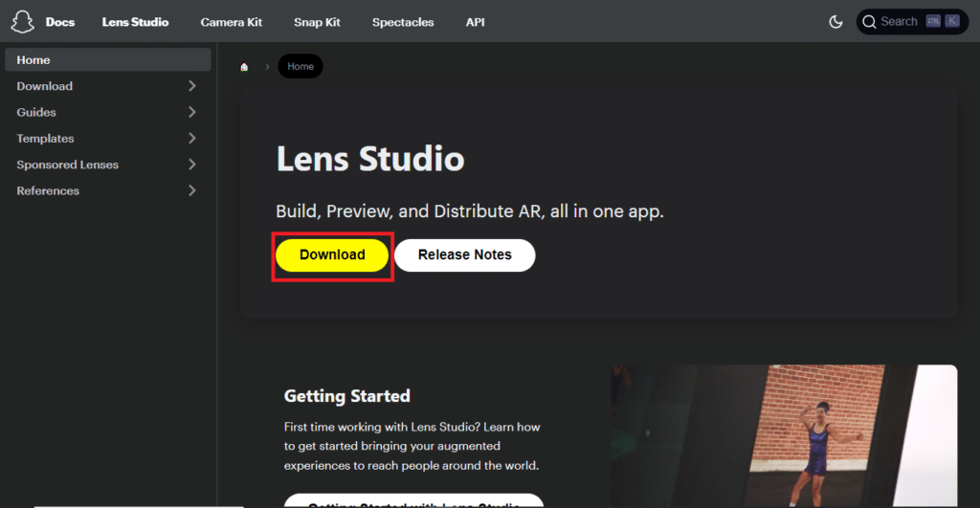The height and width of the screenshot is (508, 980).
Task: Expand the Templates sidebar chevron
Action: (192, 139)
